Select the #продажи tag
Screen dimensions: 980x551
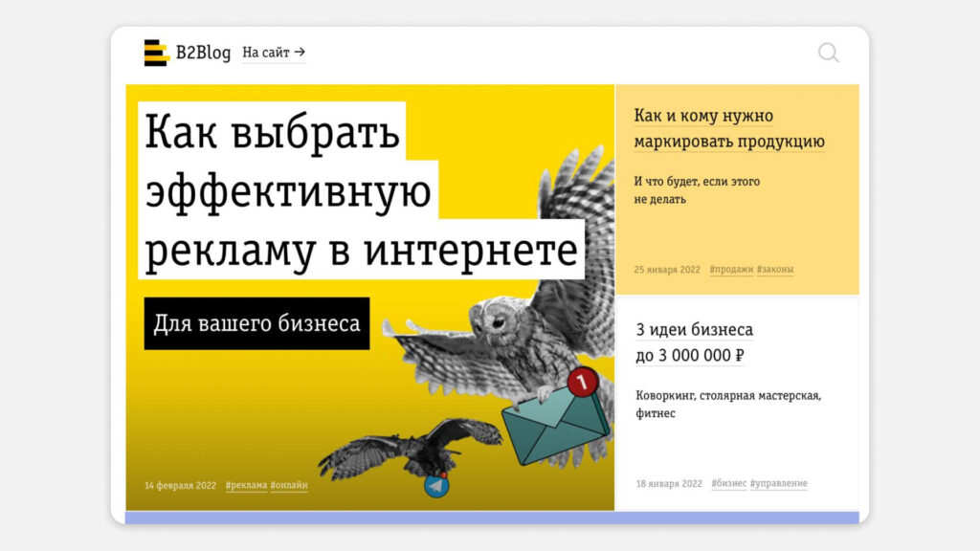pyautogui.click(x=731, y=269)
